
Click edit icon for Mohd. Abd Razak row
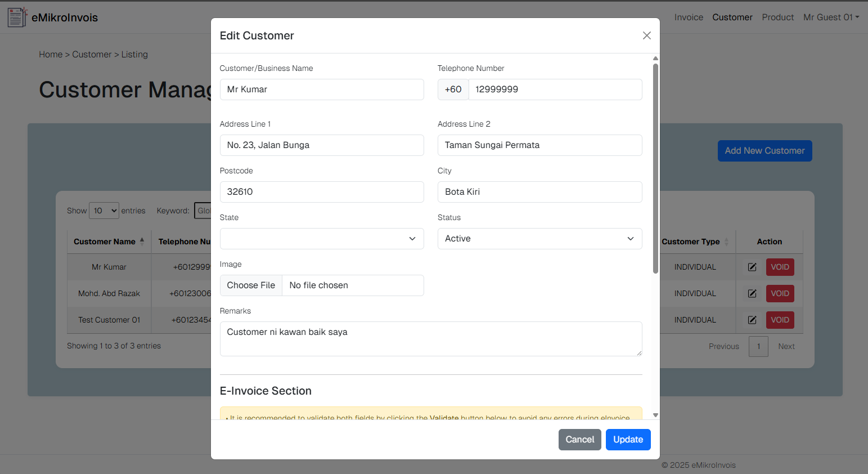point(752,293)
